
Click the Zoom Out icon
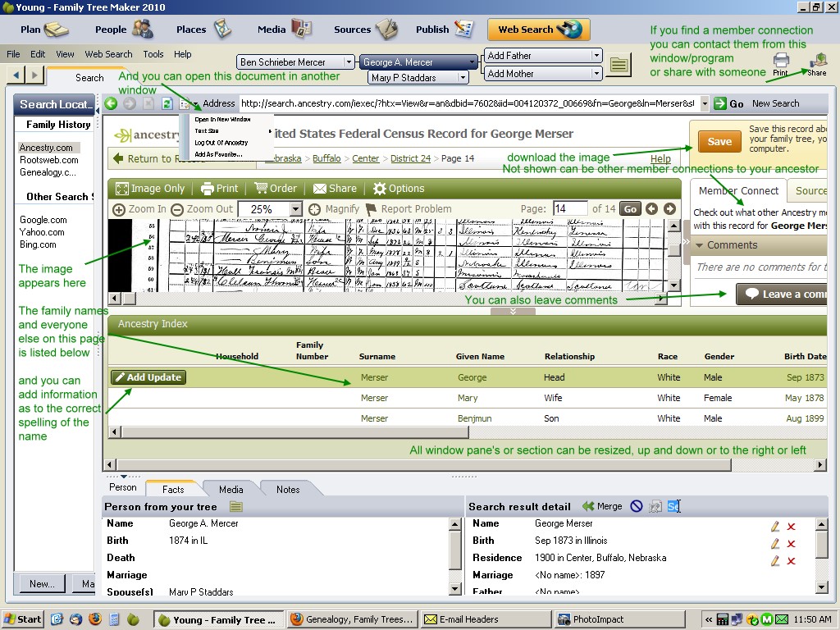pos(177,209)
